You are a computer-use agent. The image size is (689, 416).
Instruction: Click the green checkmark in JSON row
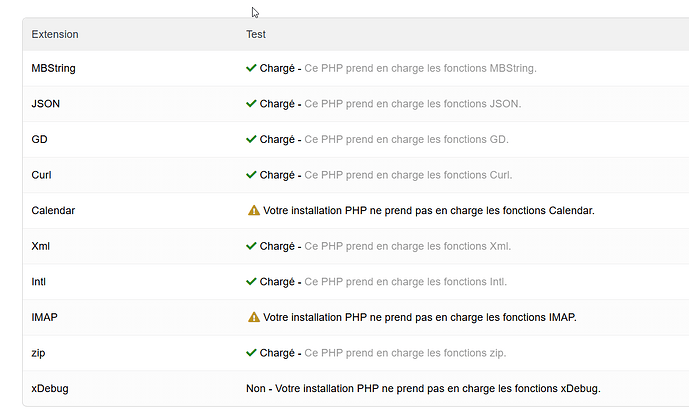[252, 104]
